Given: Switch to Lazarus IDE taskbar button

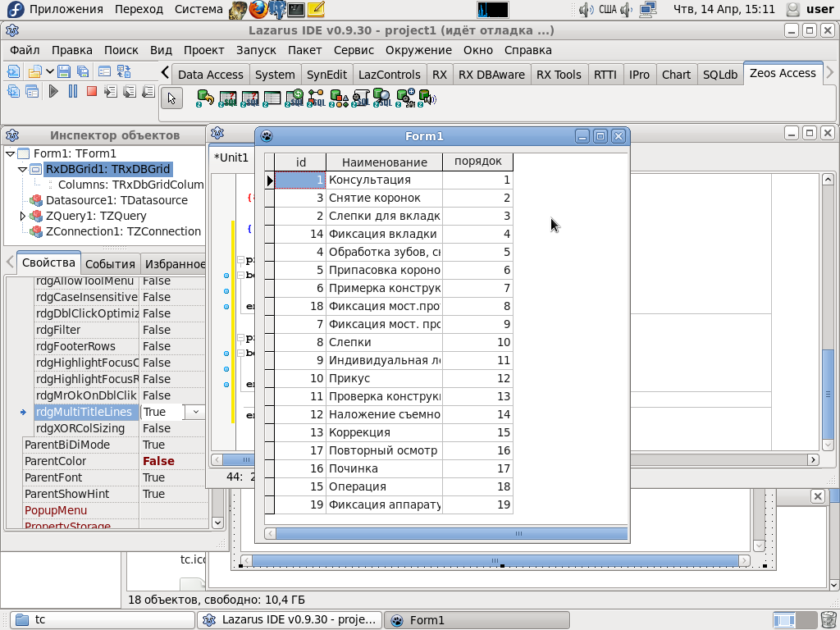Looking at the screenshot, I should point(290,620).
